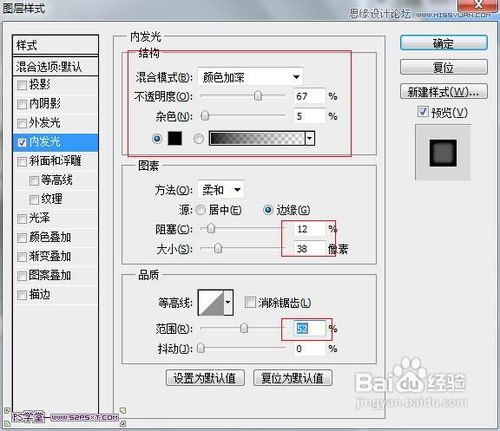Viewport: 500px width, 431px height.
Task: Click the 不透明度 opacity slider handle
Action: (x=258, y=96)
